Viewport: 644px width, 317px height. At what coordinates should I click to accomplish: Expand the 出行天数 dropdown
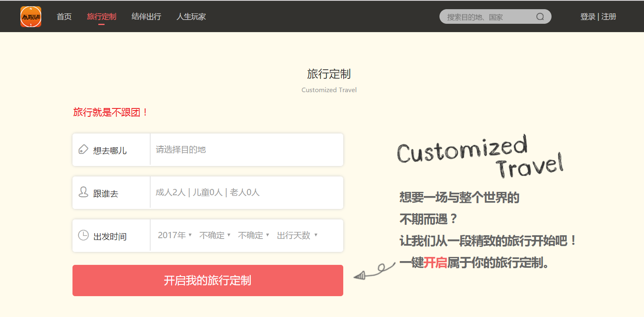click(297, 235)
